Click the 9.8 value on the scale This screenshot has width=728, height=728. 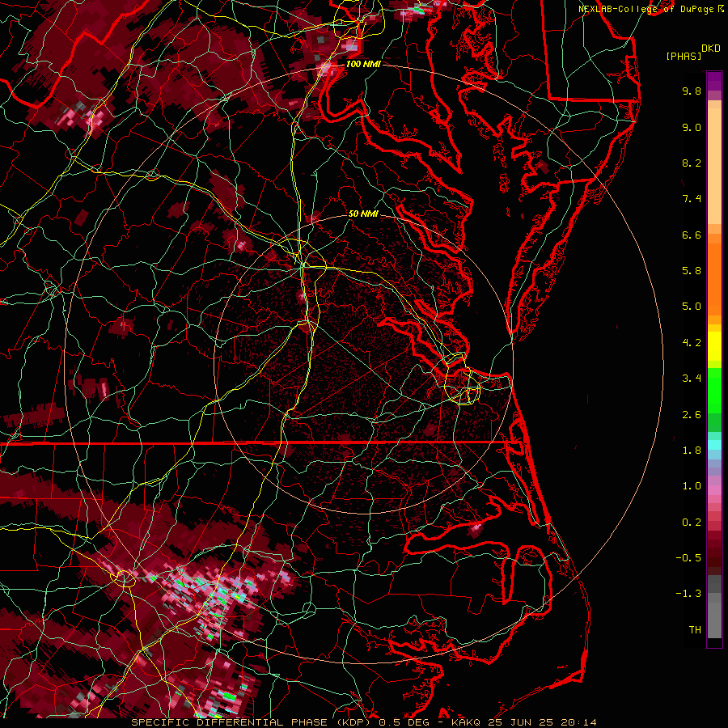click(692, 91)
